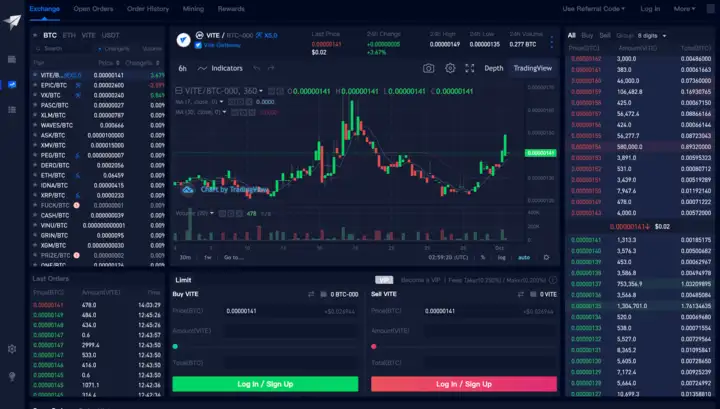Open the 6h chart interval dropdown
720x409 pixels.
pos(183,68)
